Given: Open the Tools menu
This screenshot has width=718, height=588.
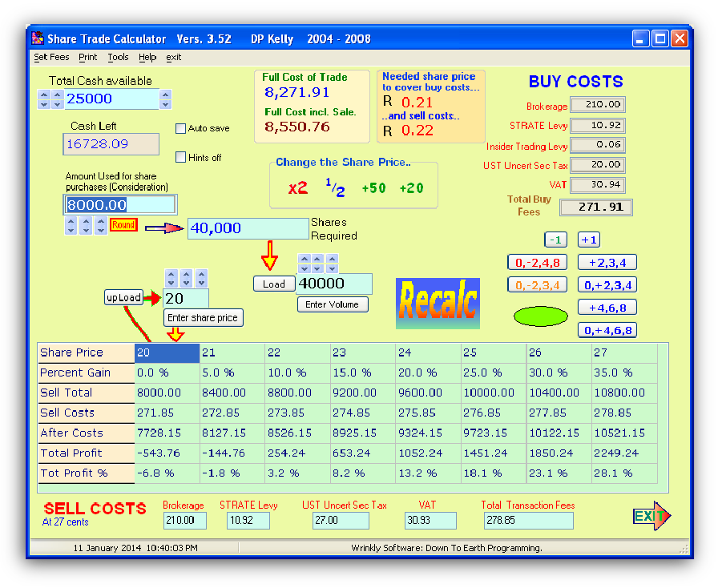Looking at the screenshot, I should pos(118,58).
